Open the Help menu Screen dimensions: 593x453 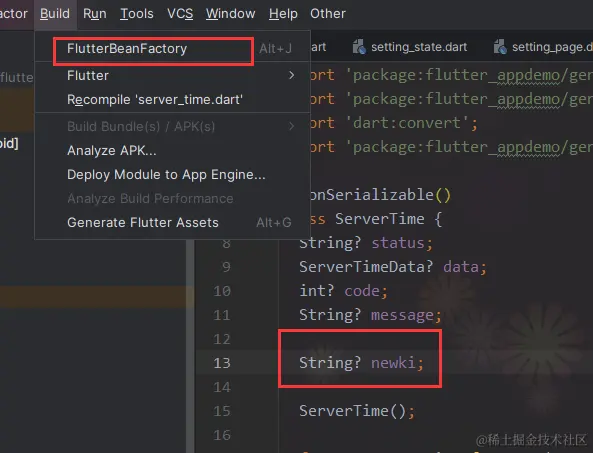click(283, 14)
